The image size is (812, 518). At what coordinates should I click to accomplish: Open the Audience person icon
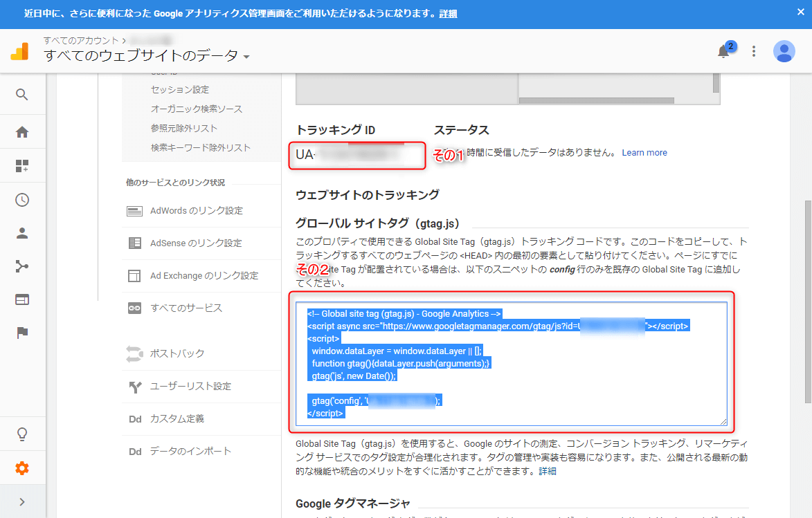(x=22, y=233)
